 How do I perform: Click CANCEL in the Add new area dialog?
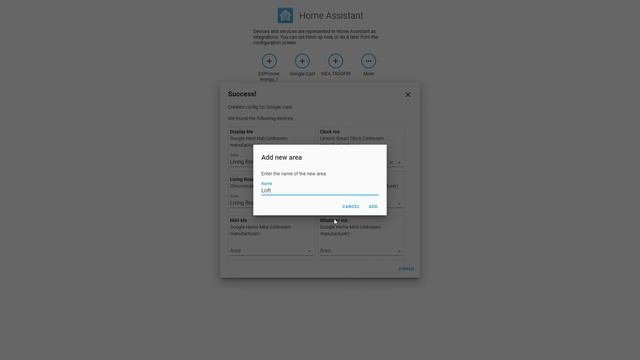351,207
